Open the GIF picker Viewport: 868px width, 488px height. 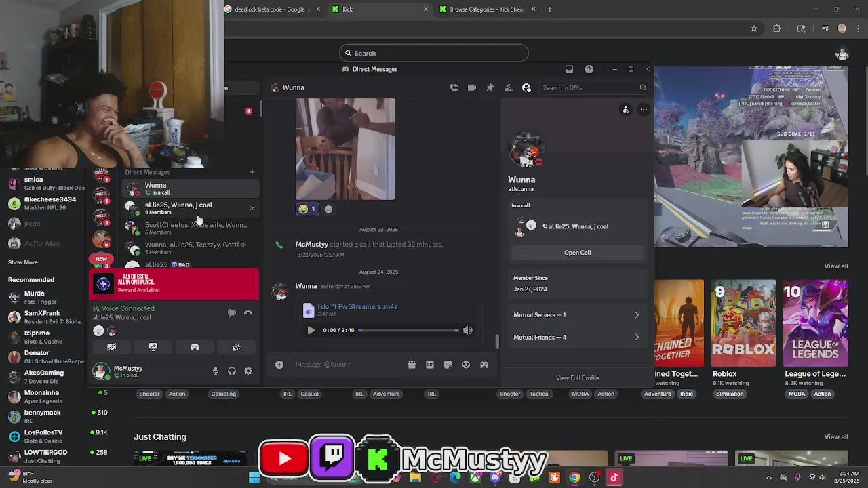pos(430,365)
